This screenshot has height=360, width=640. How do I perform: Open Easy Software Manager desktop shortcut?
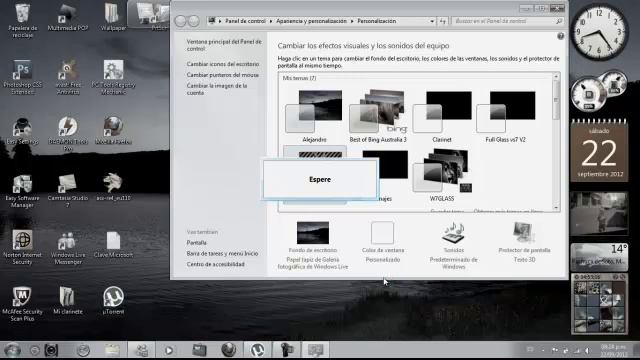point(22,190)
